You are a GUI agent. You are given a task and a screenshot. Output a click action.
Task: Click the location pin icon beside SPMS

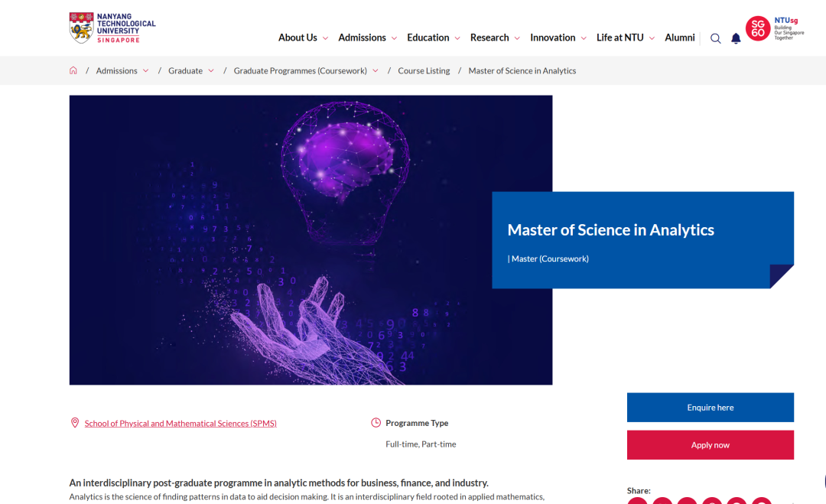75,423
